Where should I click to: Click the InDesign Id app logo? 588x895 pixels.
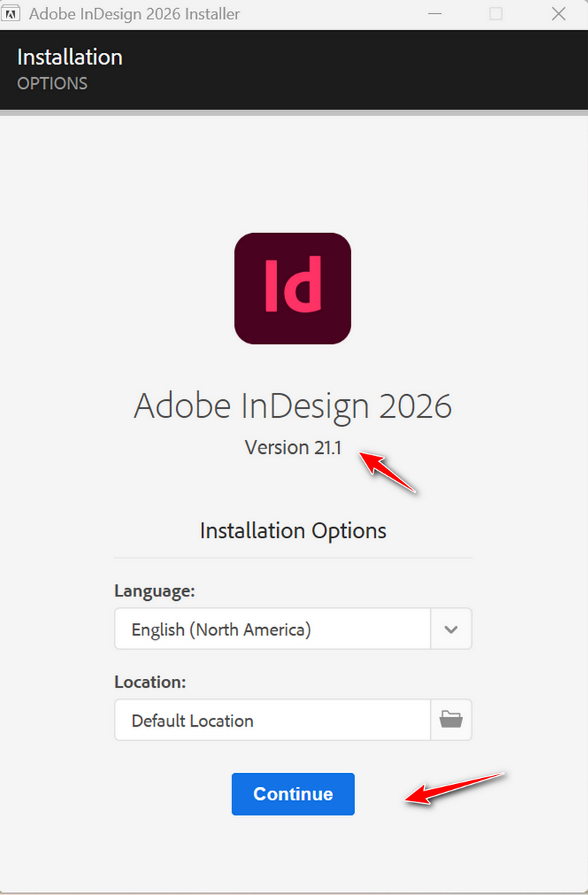[x=293, y=288]
